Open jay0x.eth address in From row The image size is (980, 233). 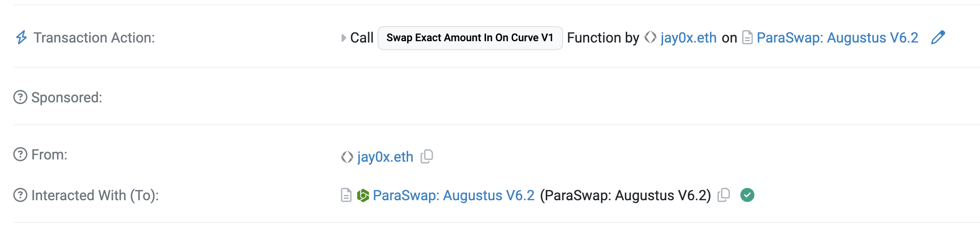385,157
